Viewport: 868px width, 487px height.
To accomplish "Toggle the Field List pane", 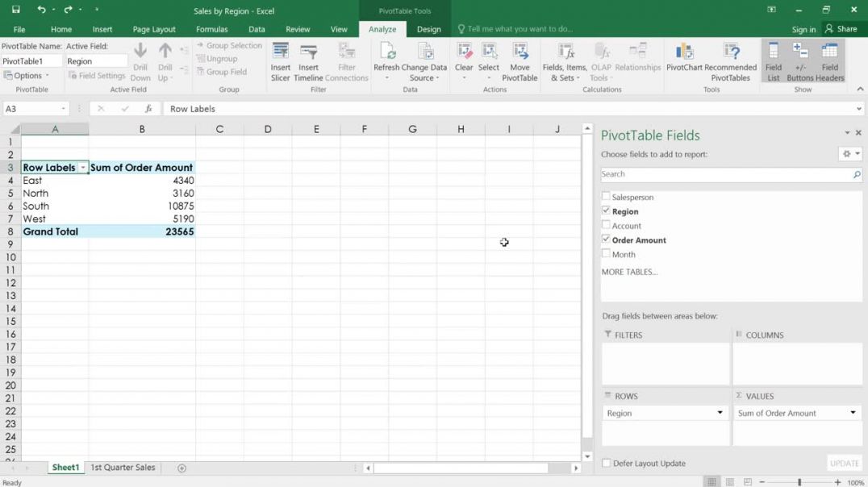I will tap(774, 62).
